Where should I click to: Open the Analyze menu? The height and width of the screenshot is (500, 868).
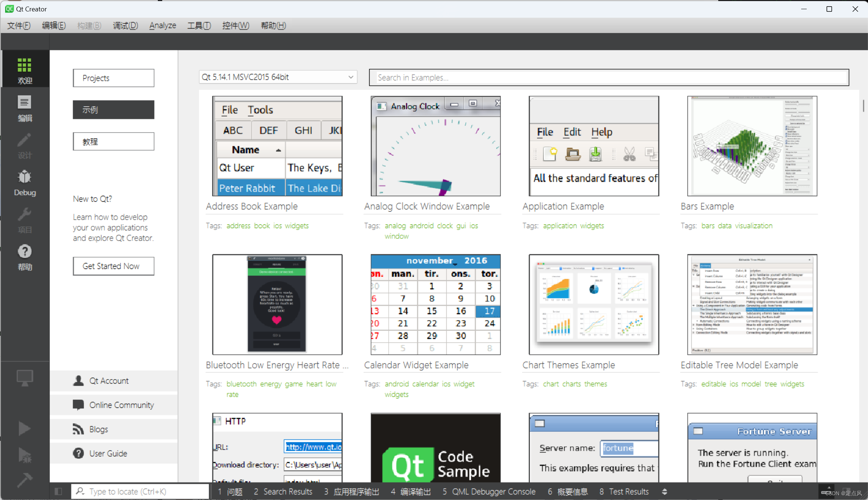point(163,25)
